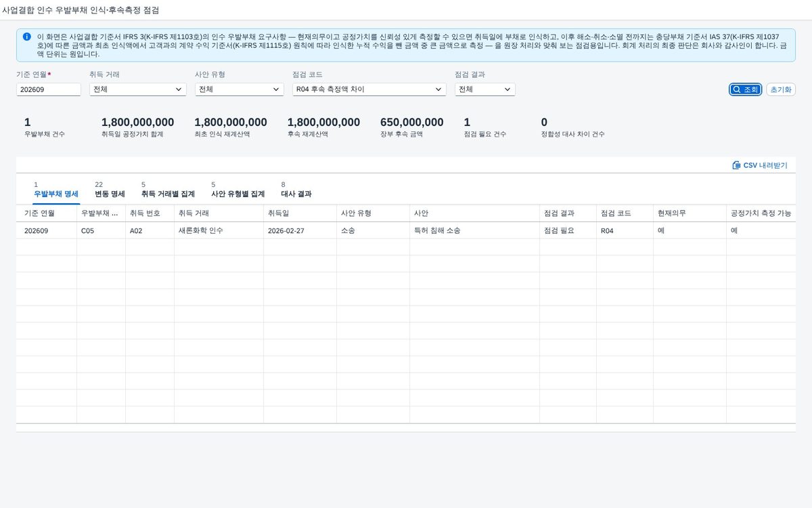Click the 점검 필요 건수 KPI label
This screenshot has width=812, height=508.
485,134
